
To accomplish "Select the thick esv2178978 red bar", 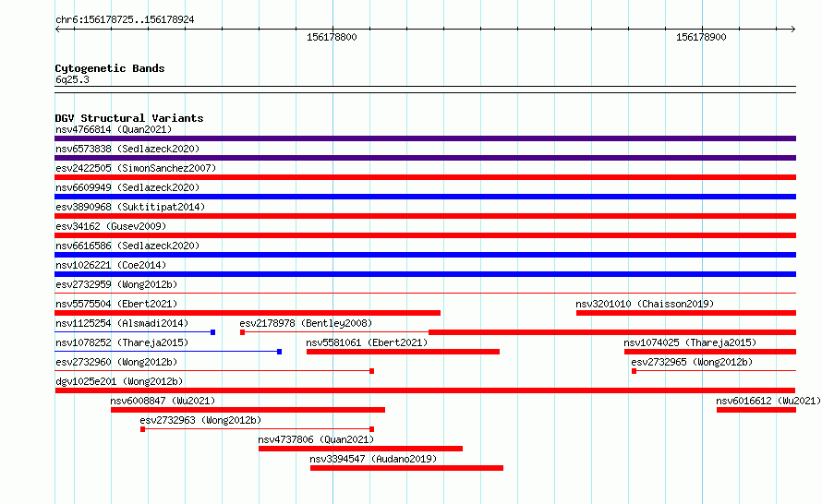I will click(x=612, y=332).
